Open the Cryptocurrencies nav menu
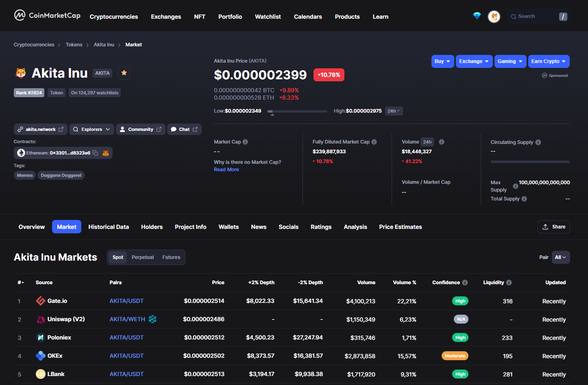588x385 pixels. (114, 17)
